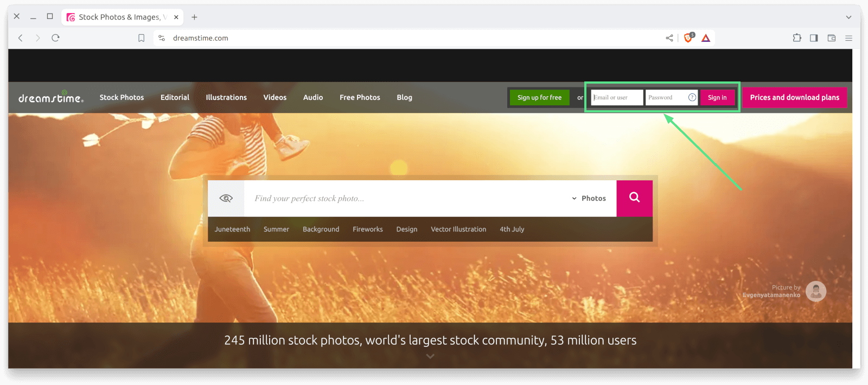The height and width of the screenshot is (385, 868).
Task: Open the Stock Photos menu
Action: [x=122, y=97]
